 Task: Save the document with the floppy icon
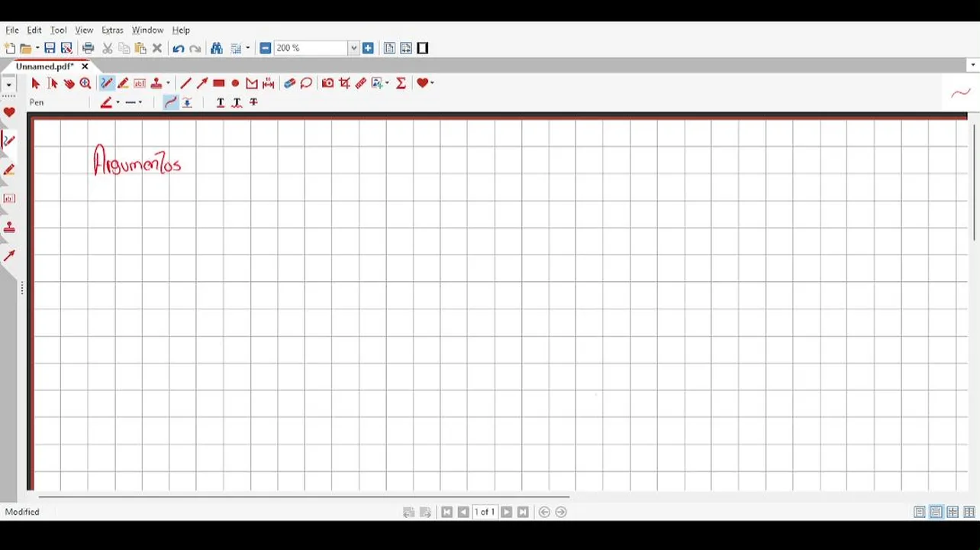click(x=50, y=48)
